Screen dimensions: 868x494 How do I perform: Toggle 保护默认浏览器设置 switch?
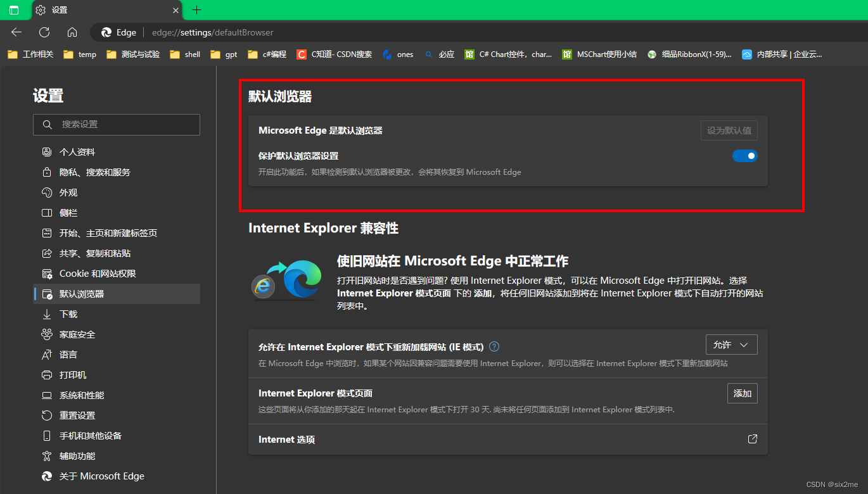[x=745, y=156]
